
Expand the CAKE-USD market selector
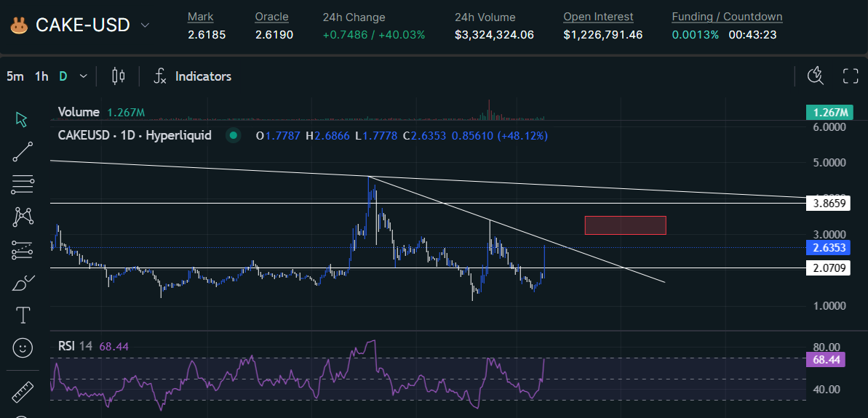pos(145,25)
